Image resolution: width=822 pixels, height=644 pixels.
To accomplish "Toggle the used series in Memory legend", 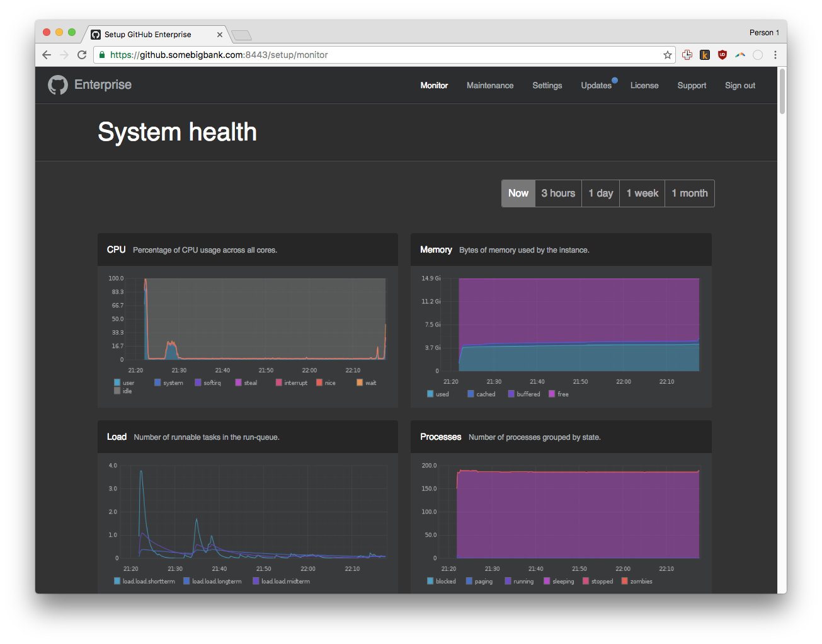I will click(438, 394).
